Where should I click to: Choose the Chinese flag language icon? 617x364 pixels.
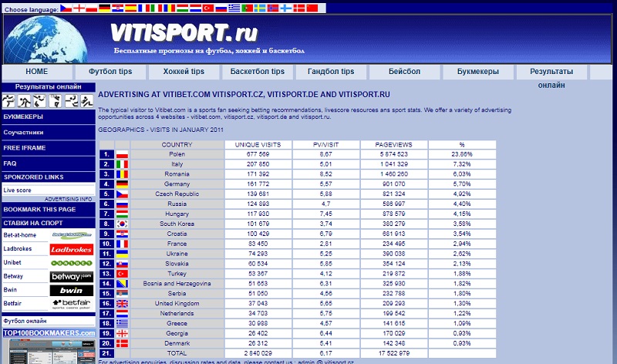pyautogui.click(x=312, y=8)
